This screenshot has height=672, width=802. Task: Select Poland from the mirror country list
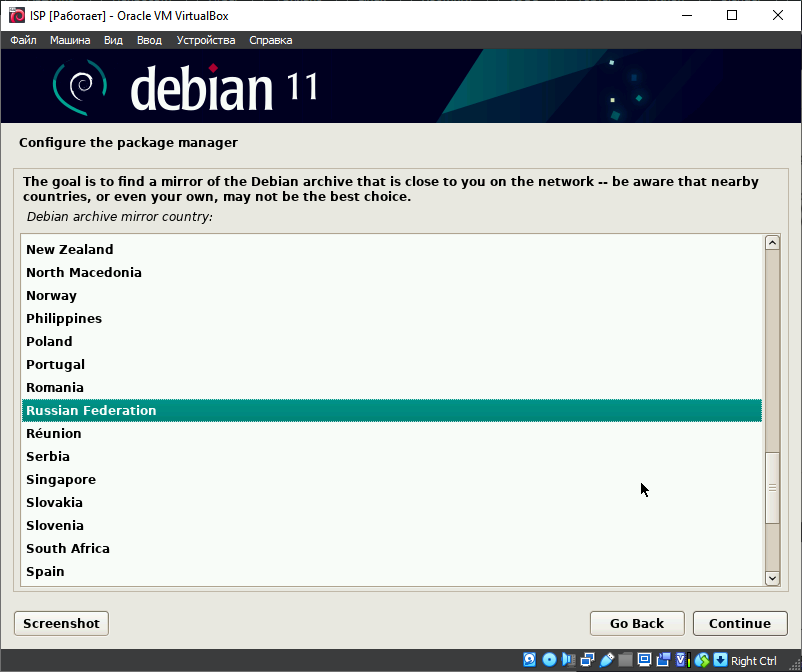[49, 341]
